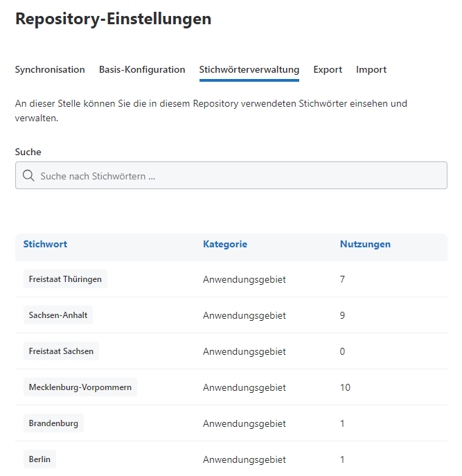Click usage count 10 for Mecklenburg-Vorpommern

pos(345,387)
